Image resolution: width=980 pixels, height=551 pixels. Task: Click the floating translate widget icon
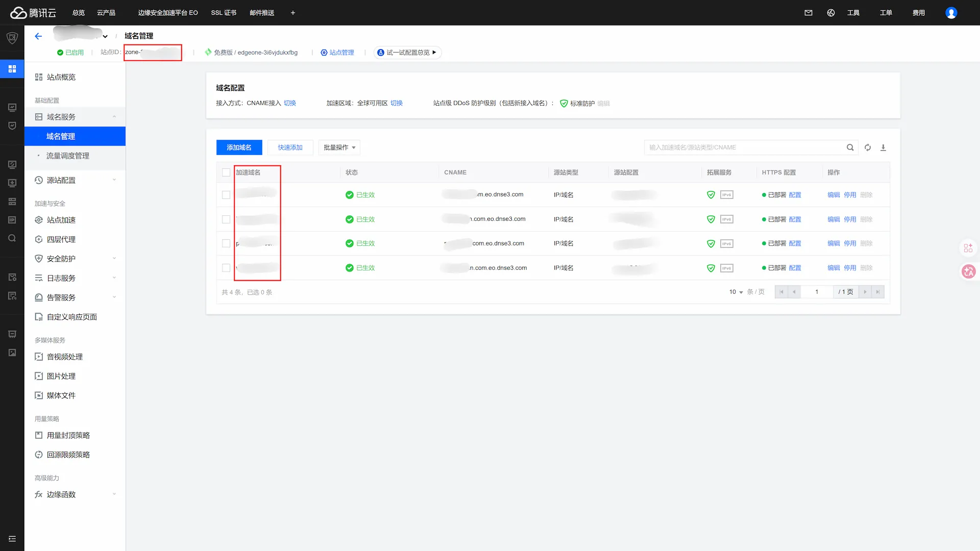click(968, 272)
